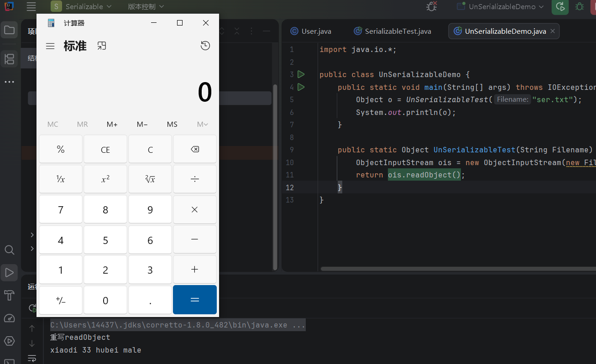Click the Calculator minus key

(x=195, y=239)
